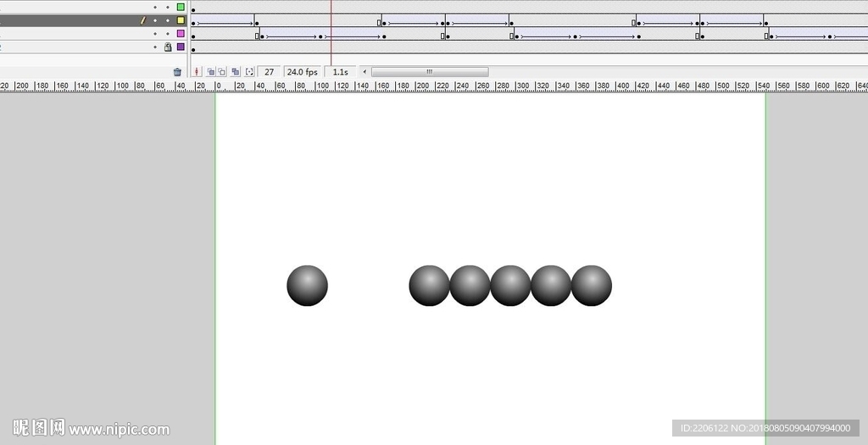Click the 1.1s elapsed time display

(341, 73)
